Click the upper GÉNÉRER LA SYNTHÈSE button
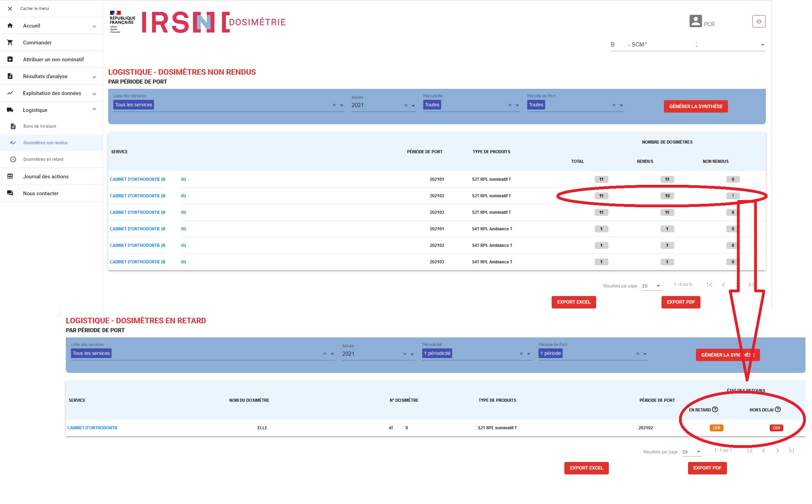Image resolution: width=812 pixels, height=504 pixels. coord(695,106)
